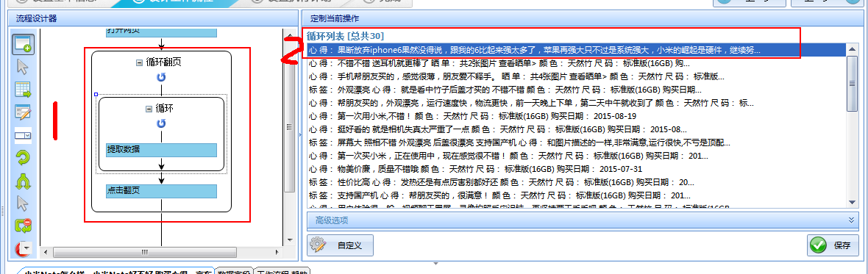This screenshot has height=274, width=868.
Task: Click the flow designer horizontal scrollbar left arrow
Action: click(x=46, y=252)
